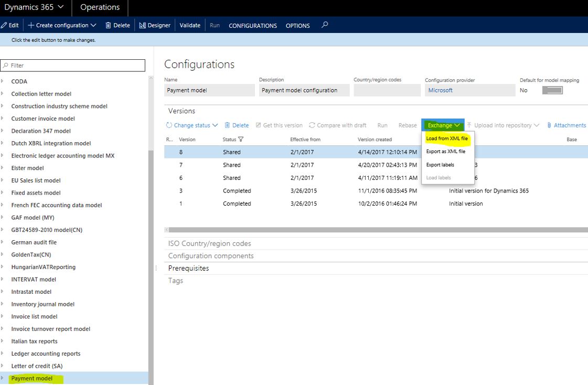Screen dimensions: 588x385
Task: Click the Edit pencil icon
Action: pos(4,25)
